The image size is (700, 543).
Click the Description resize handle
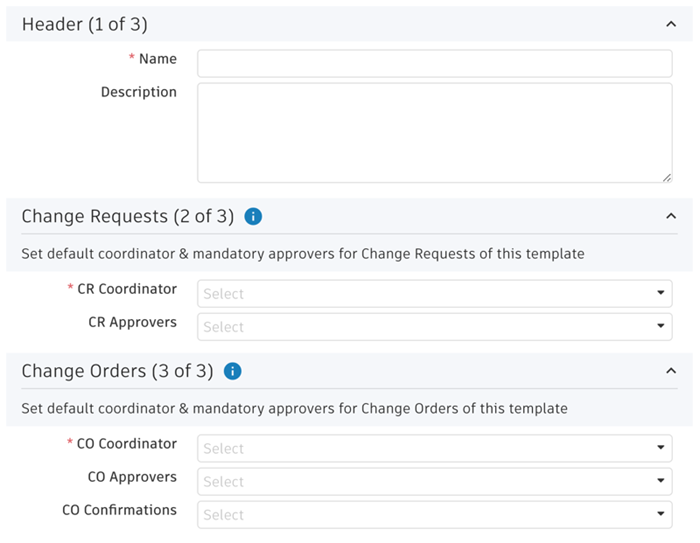coord(666,177)
